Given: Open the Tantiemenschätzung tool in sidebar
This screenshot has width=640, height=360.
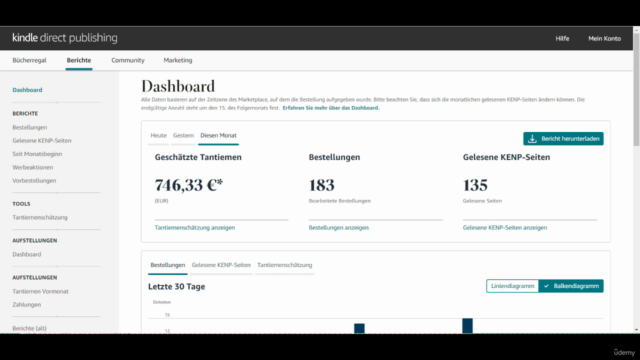Looking at the screenshot, I should pyautogui.click(x=40, y=218).
